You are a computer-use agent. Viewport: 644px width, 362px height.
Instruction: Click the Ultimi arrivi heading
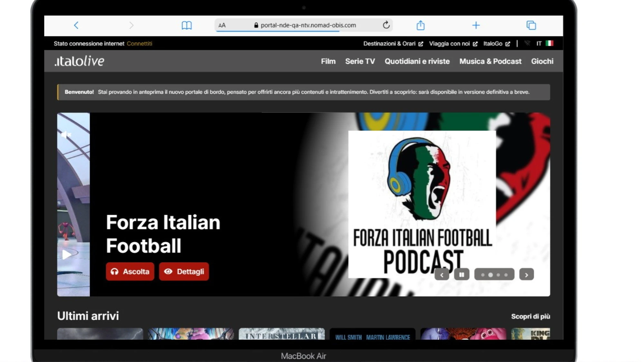pos(88,316)
